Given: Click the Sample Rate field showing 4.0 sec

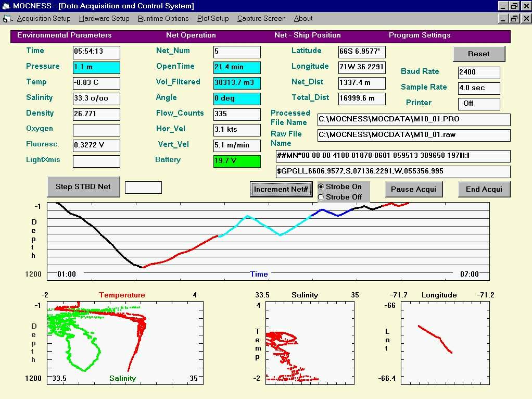Looking at the screenshot, I should click(479, 88).
